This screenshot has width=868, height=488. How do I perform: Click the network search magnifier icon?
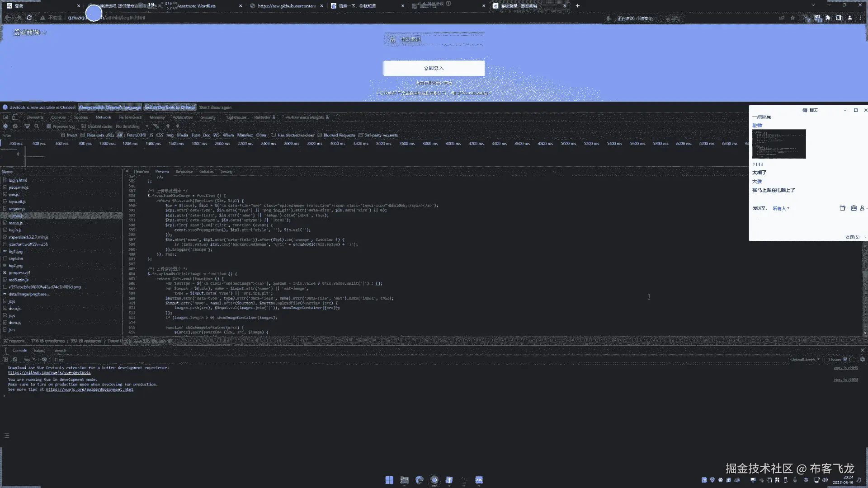click(x=37, y=127)
